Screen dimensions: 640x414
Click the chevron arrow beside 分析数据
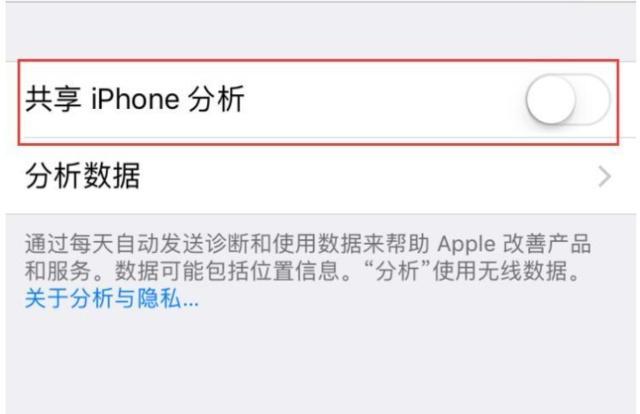point(604,177)
